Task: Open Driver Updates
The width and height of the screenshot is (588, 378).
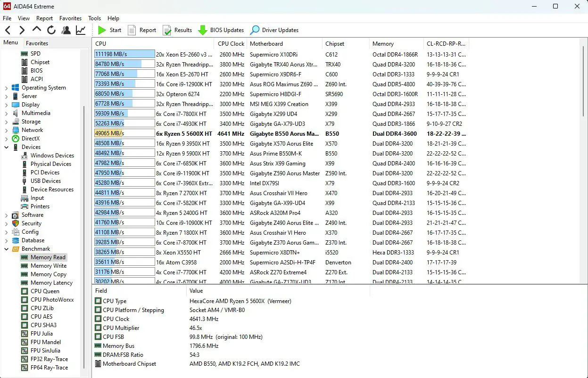Action: (x=274, y=30)
